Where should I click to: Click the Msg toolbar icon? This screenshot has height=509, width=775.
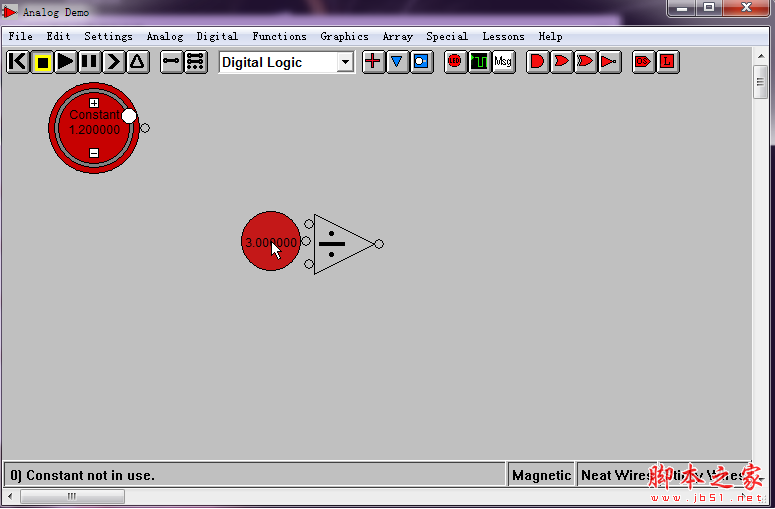[503, 62]
